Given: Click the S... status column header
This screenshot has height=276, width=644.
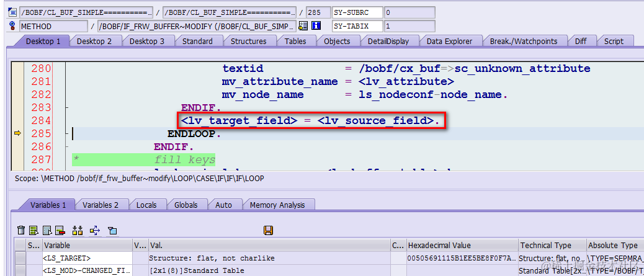Looking at the screenshot, I should 34,245.
